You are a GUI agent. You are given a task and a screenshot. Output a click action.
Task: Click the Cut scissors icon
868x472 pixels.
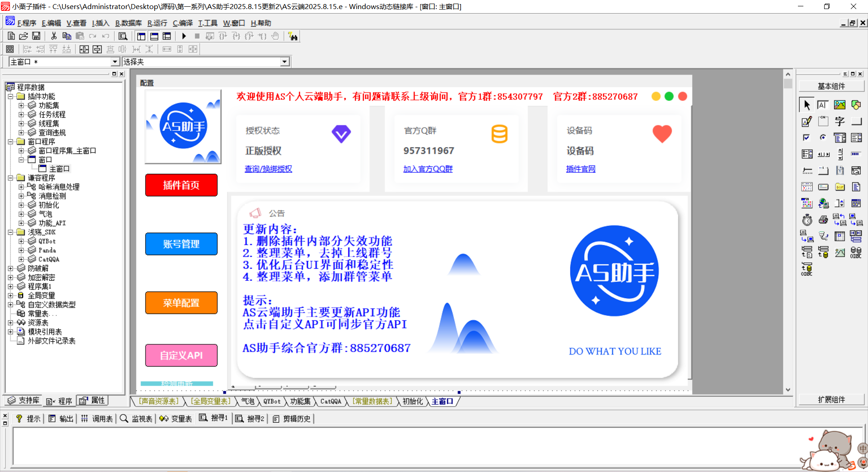pyautogui.click(x=54, y=36)
